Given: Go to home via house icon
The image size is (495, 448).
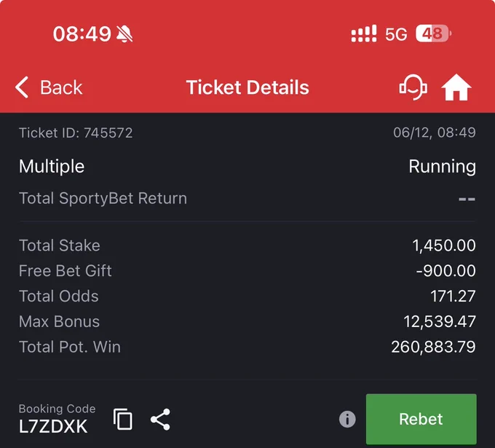Looking at the screenshot, I should coord(456,87).
